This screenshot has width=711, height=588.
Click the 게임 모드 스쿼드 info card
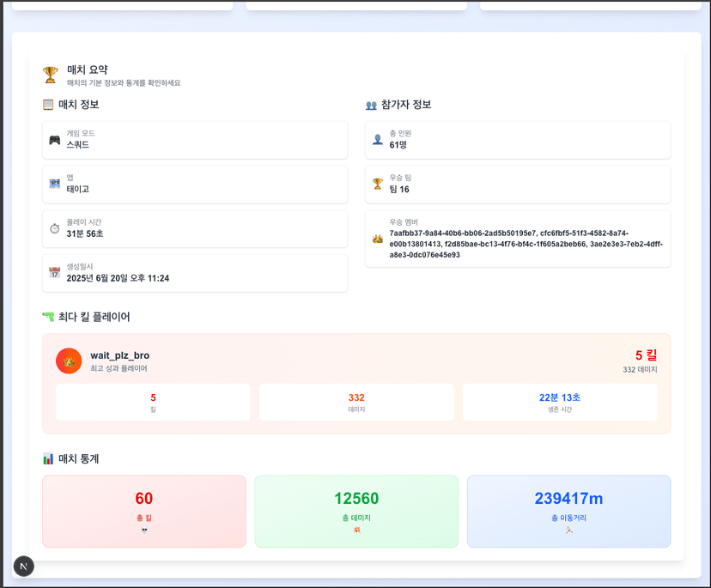tap(195, 140)
